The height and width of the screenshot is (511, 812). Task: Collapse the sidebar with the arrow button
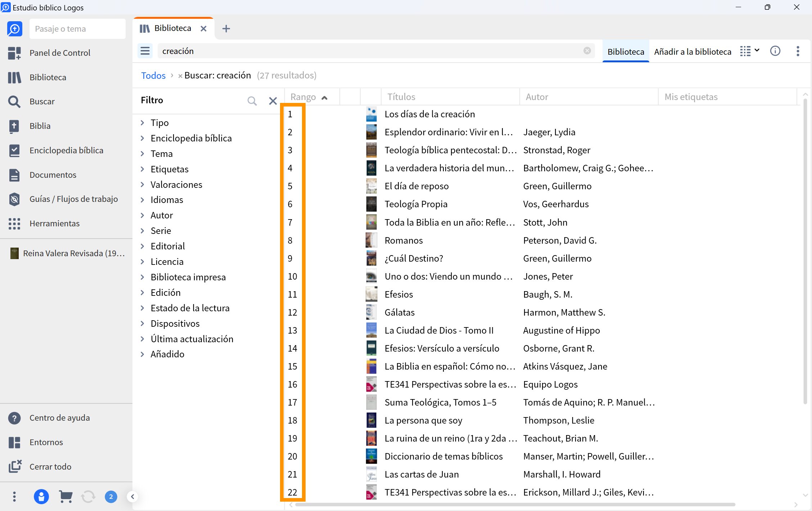pos(132,497)
